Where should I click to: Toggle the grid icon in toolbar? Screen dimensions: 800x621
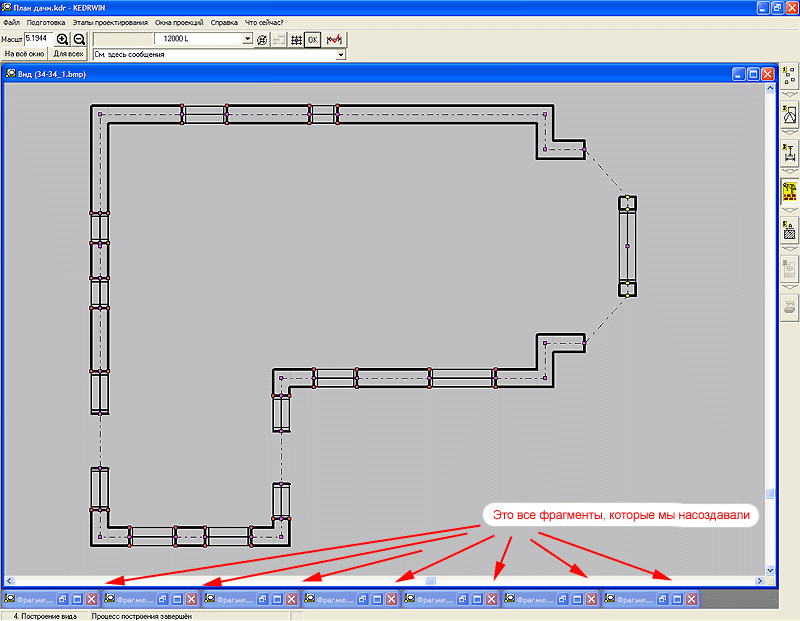pos(297,40)
